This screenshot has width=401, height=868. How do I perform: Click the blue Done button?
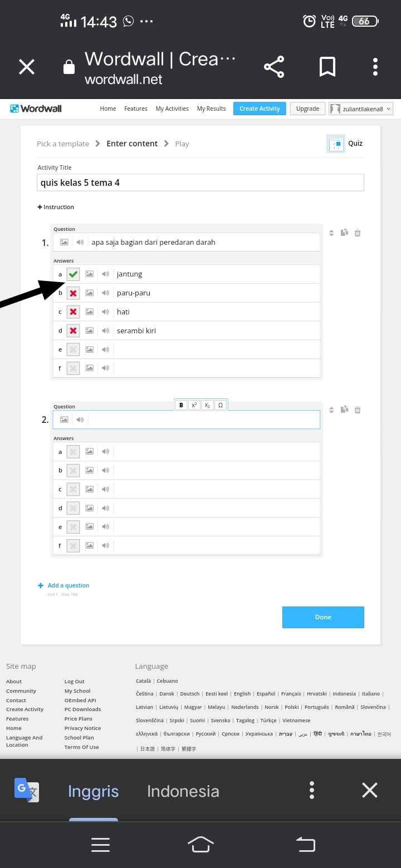pos(323,617)
